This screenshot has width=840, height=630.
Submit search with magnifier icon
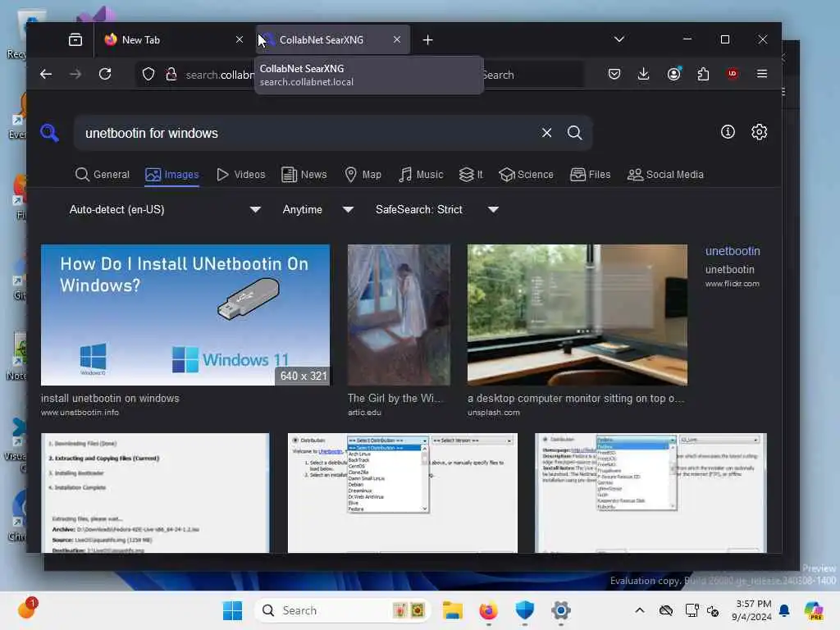point(575,132)
